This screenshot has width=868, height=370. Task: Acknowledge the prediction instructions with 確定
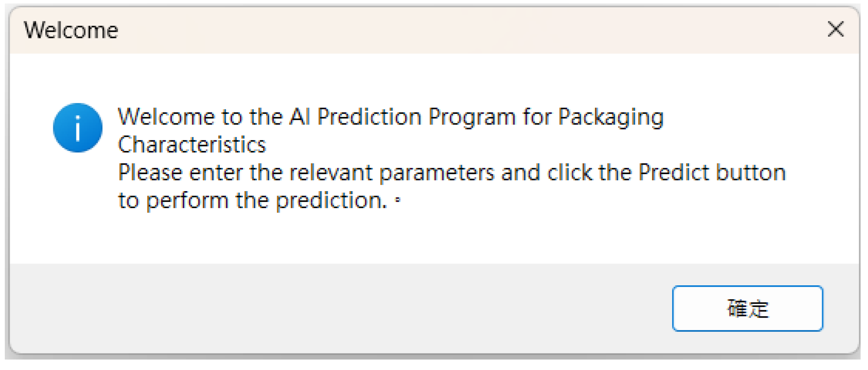pos(747,309)
